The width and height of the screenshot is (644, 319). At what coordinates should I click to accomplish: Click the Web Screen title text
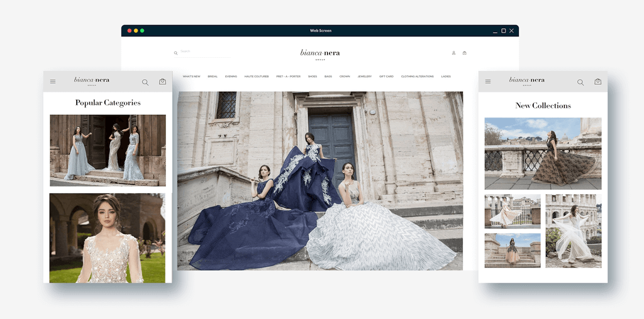320,31
